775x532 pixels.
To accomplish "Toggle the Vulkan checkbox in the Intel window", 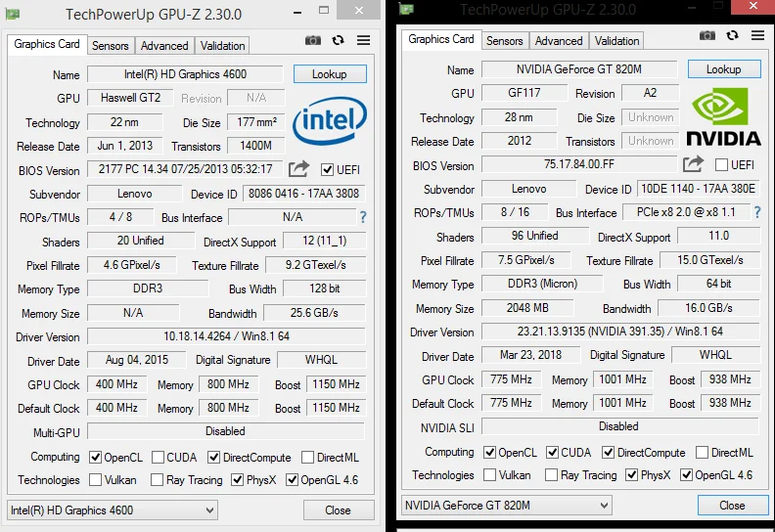I will pyautogui.click(x=95, y=479).
